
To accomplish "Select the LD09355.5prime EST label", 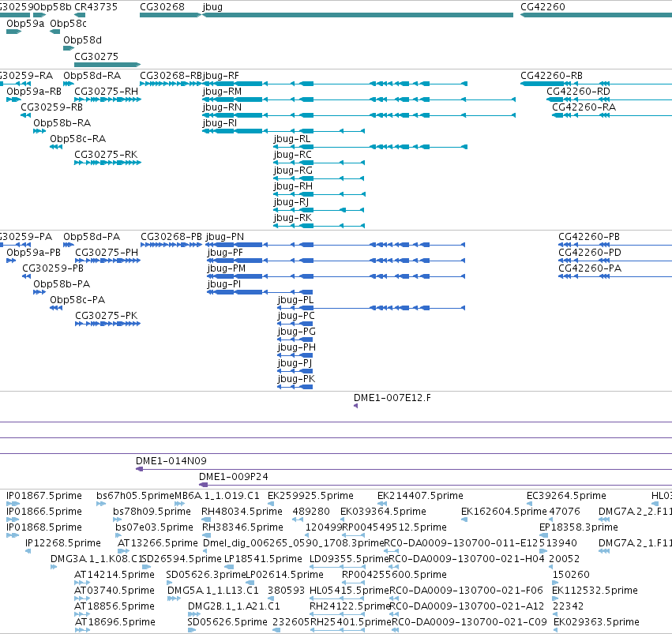I will (349, 559).
